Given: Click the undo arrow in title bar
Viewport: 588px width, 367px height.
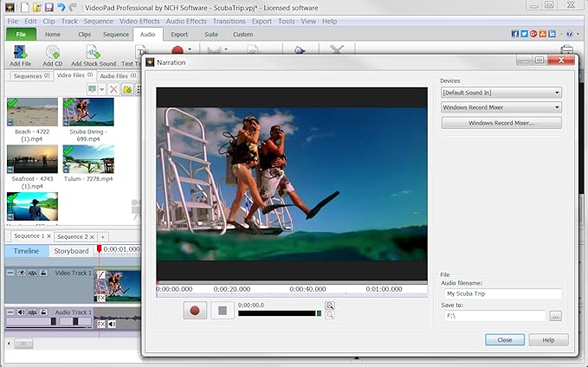Looking at the screenshot, I should tap(61, 7).
